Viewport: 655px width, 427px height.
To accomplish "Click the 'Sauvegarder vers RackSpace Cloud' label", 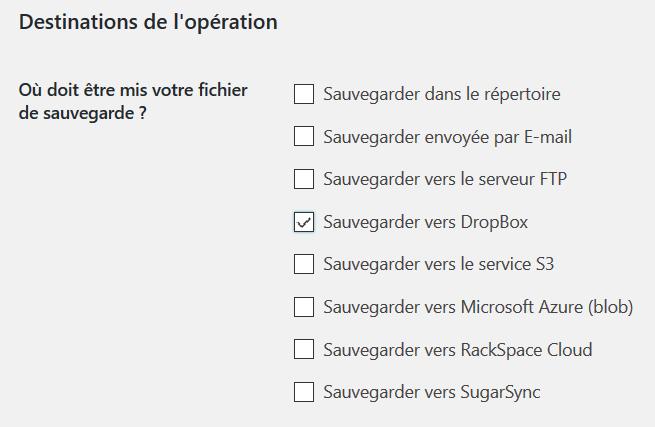I will tap(458, 350).
